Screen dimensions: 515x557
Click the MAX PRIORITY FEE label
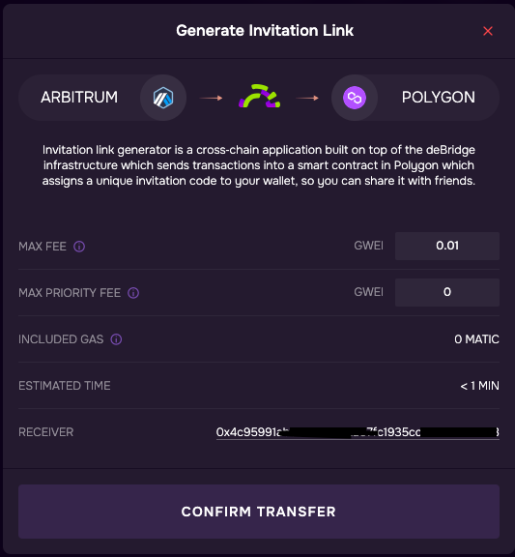coord(70,293)
